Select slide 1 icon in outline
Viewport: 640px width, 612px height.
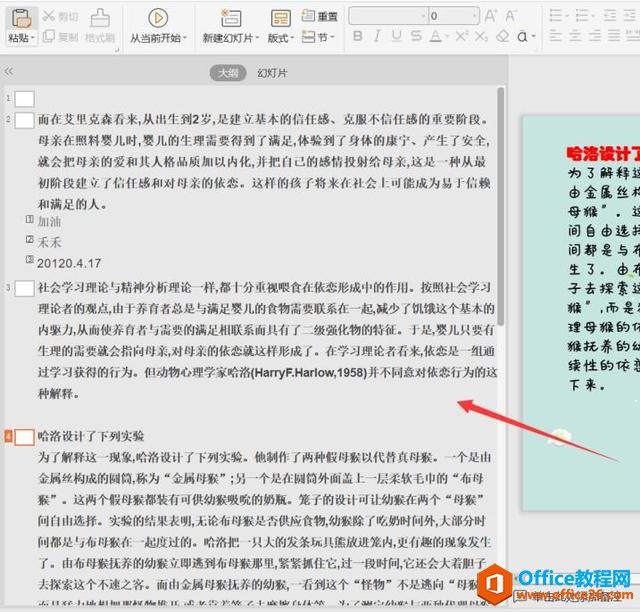(x=24, y=99)
